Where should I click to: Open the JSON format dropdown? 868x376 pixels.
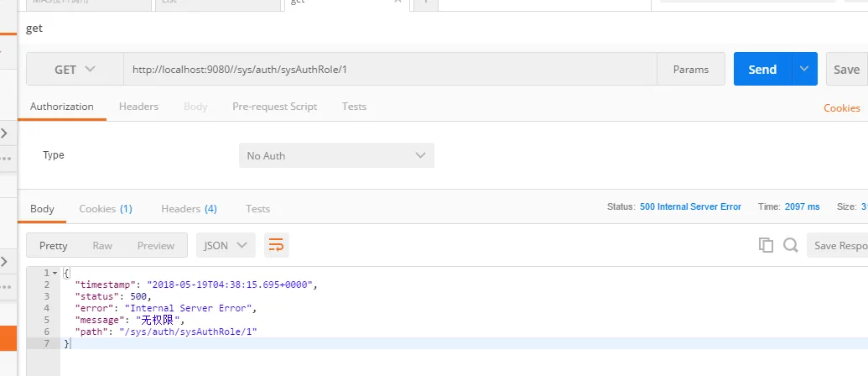tap(226, 246)
